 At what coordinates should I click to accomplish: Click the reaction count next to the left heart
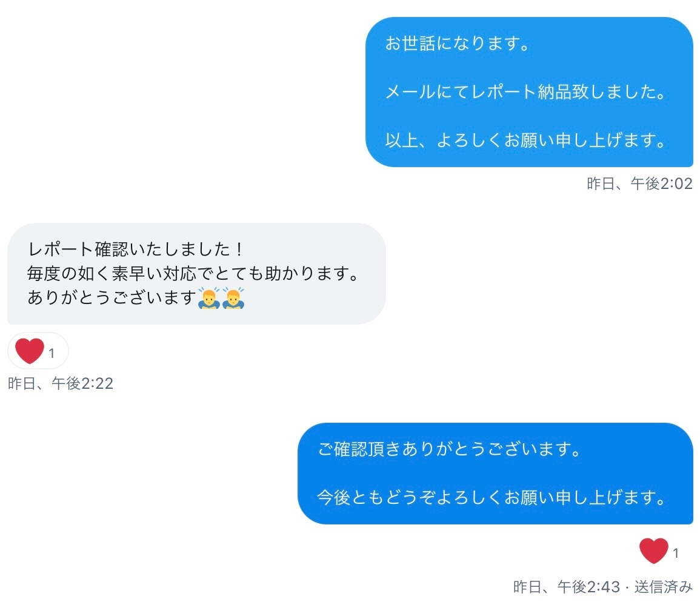[x=52, y=353]
